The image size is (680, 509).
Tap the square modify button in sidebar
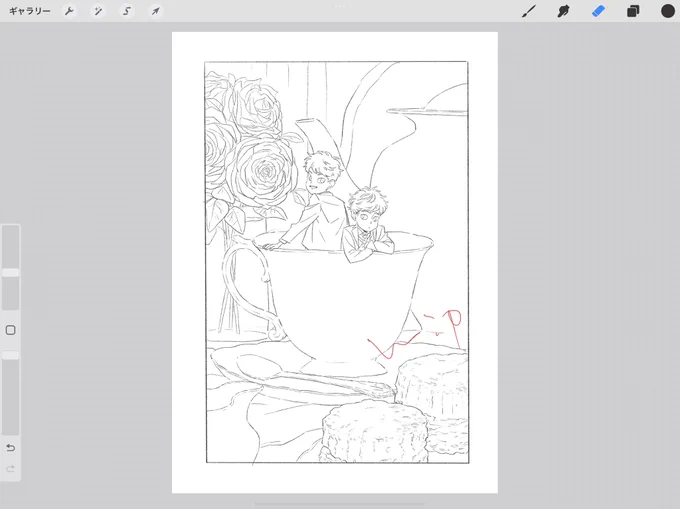[10, 330]
